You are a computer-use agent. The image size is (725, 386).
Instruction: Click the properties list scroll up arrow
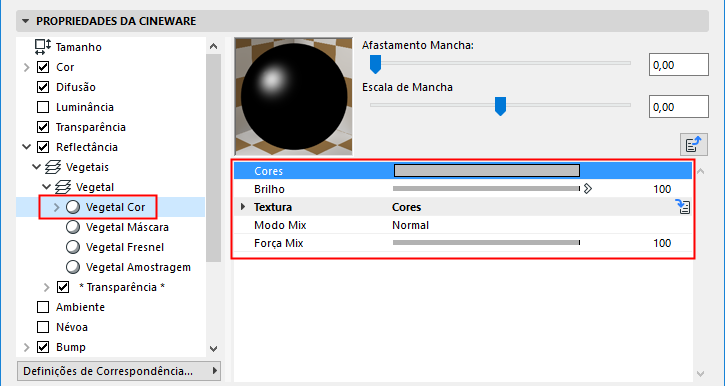click(x=700, y=172)
